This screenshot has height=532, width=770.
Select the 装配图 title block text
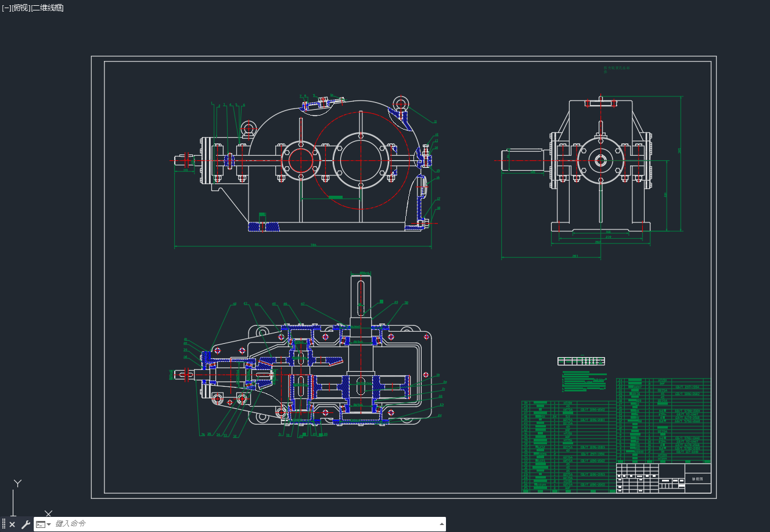point(697,479)
